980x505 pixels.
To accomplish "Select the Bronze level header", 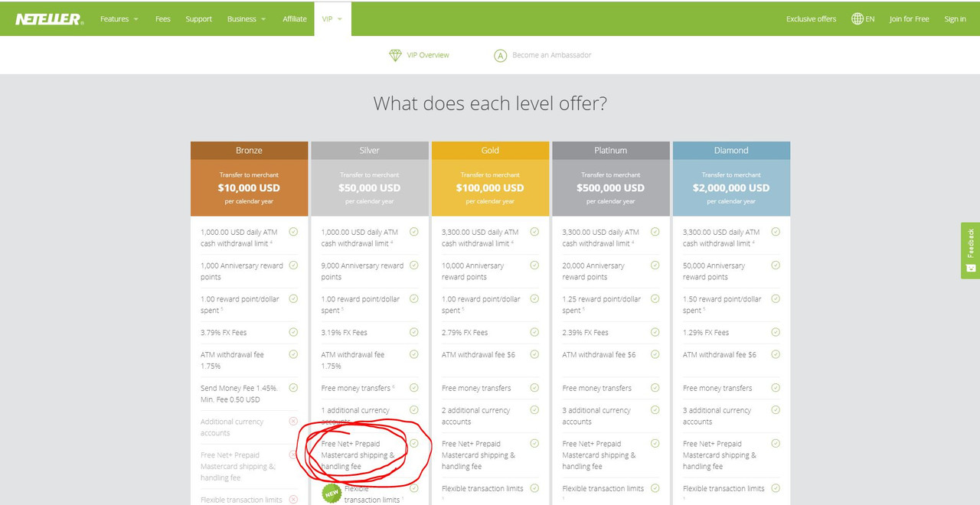I will tap(249, 151).
